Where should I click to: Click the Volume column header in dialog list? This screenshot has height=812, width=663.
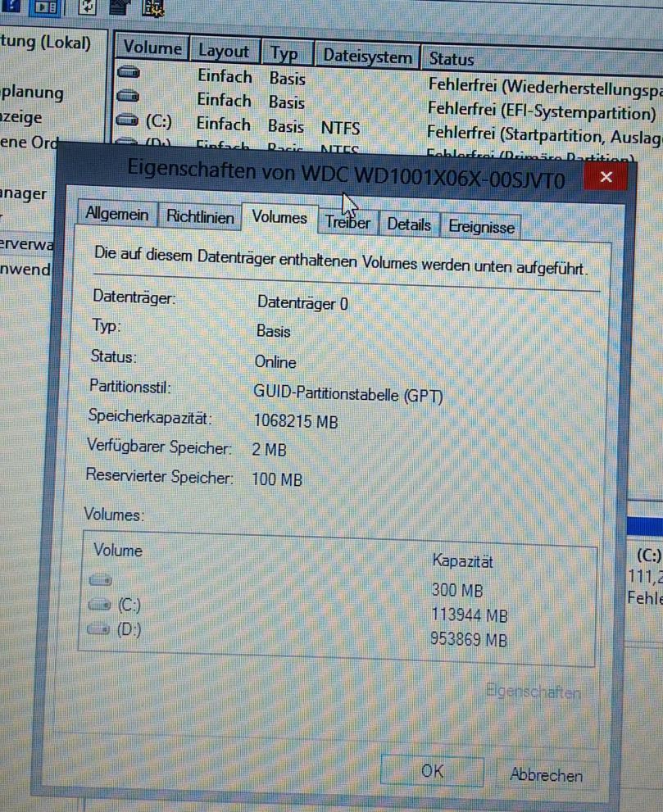tap(117, 550)
